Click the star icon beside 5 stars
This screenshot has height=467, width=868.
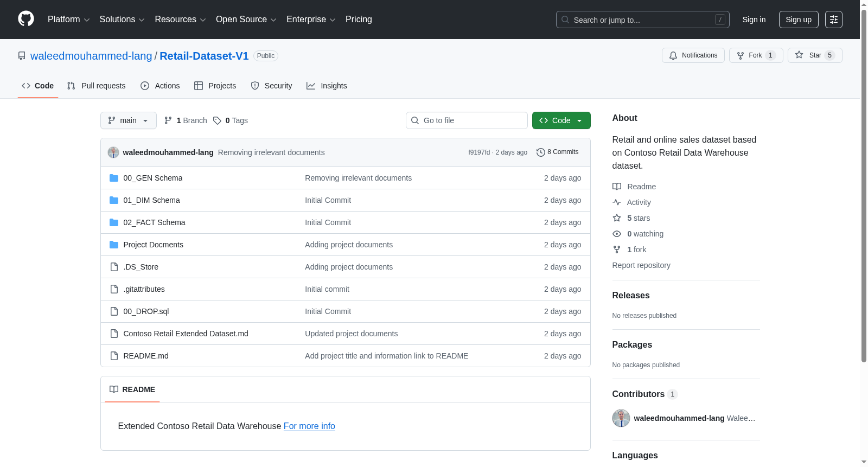pyautogui.click(x=617, y=218)
